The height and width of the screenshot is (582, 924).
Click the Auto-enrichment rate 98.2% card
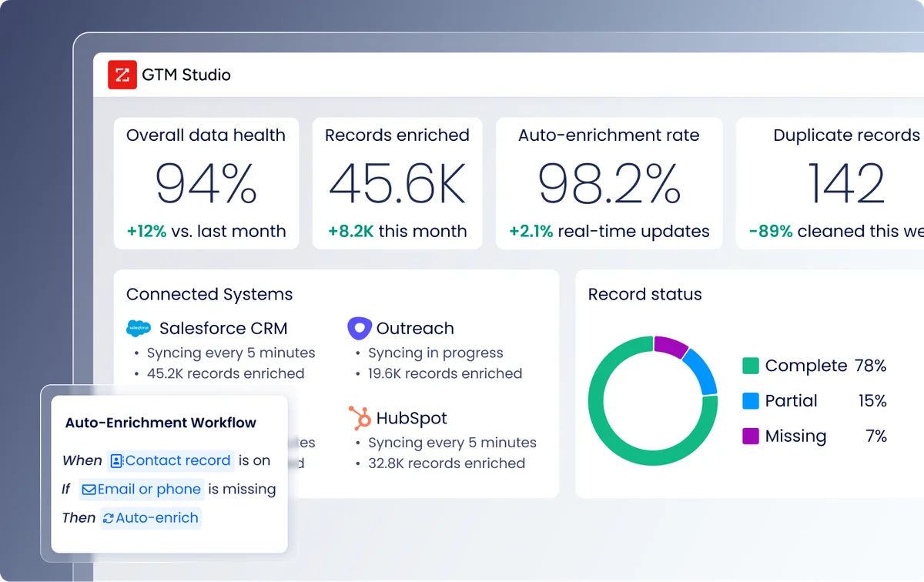point(609,183)
